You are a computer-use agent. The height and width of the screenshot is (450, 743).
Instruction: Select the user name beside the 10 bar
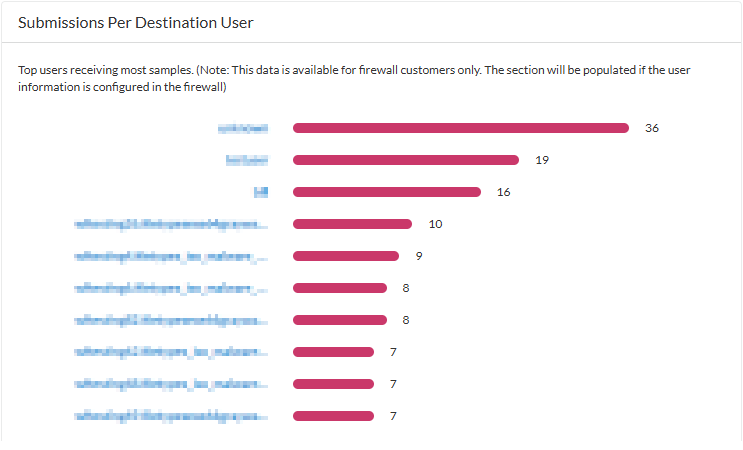pyautogui.click(x=171, y=224)
